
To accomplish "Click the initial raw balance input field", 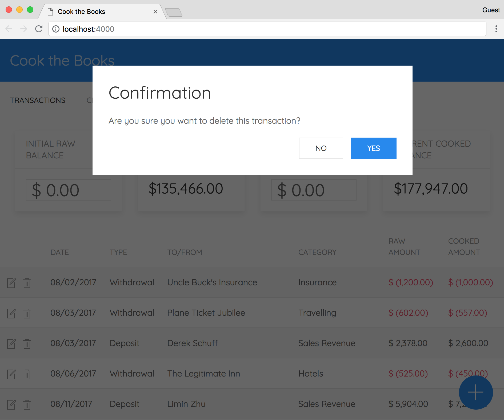I will (x=69, y=190).
